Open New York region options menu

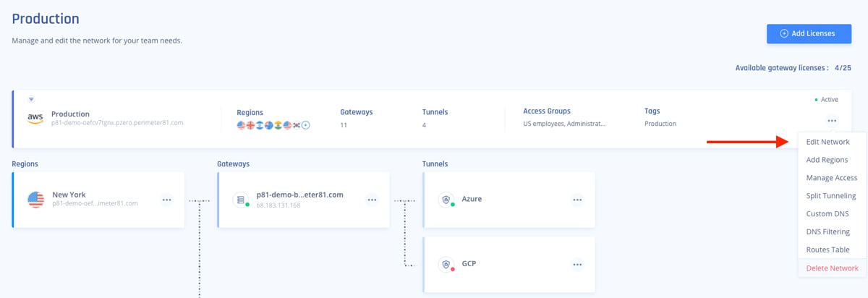point(167,200)
